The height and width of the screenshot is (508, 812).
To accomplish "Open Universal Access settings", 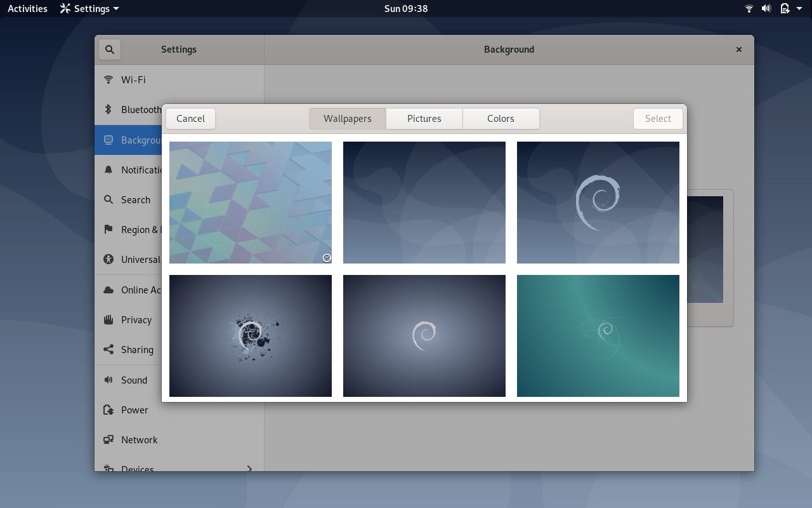I will pos(140,259).
